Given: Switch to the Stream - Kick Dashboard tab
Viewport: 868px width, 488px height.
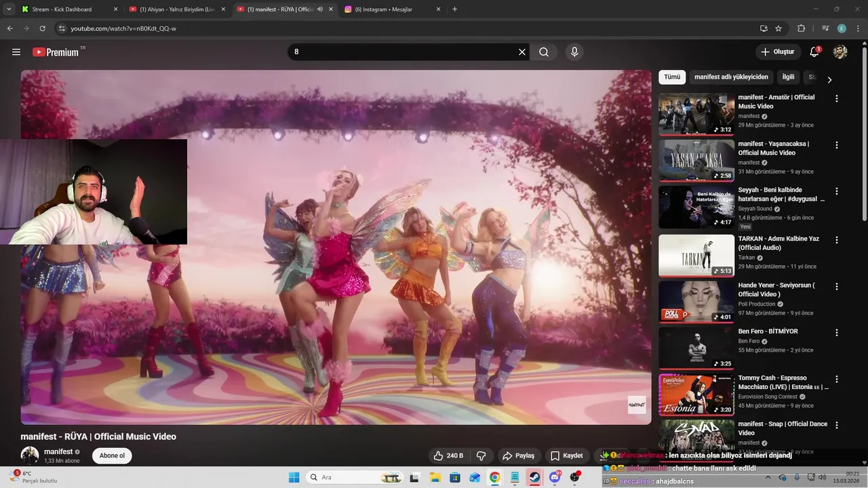Looking at the screenshot, I should [x=70, y=9].
